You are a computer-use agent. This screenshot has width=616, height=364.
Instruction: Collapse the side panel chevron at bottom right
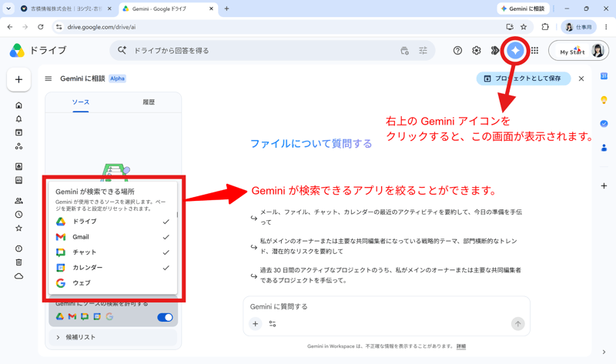coord(604,352)
